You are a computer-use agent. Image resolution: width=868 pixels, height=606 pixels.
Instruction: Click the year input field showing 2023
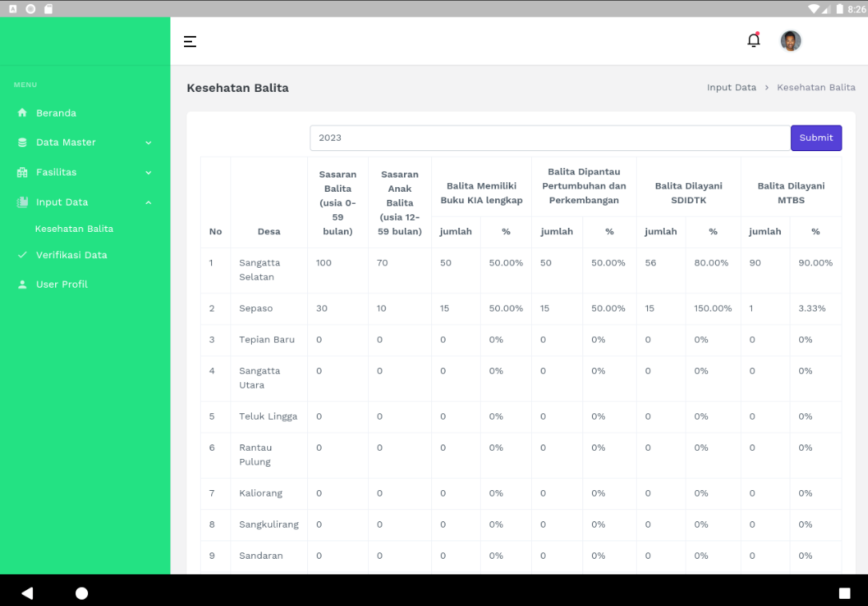click(550, 138)
